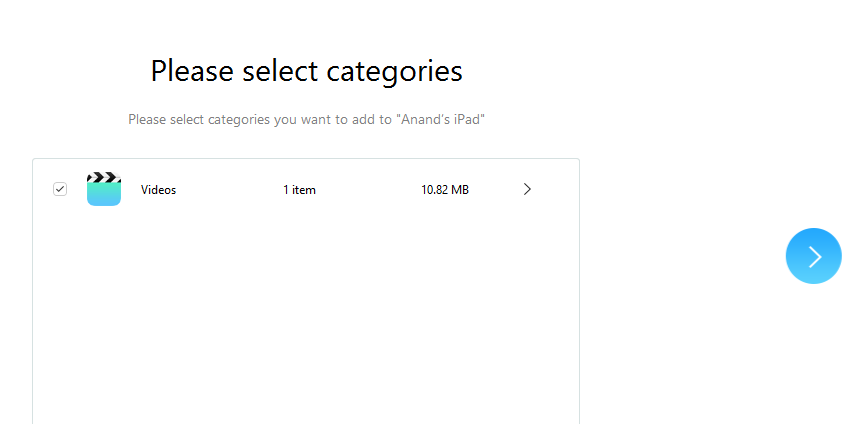Click the word "Please" in the large heading
The image size is (852, 424).
(192, 72)
